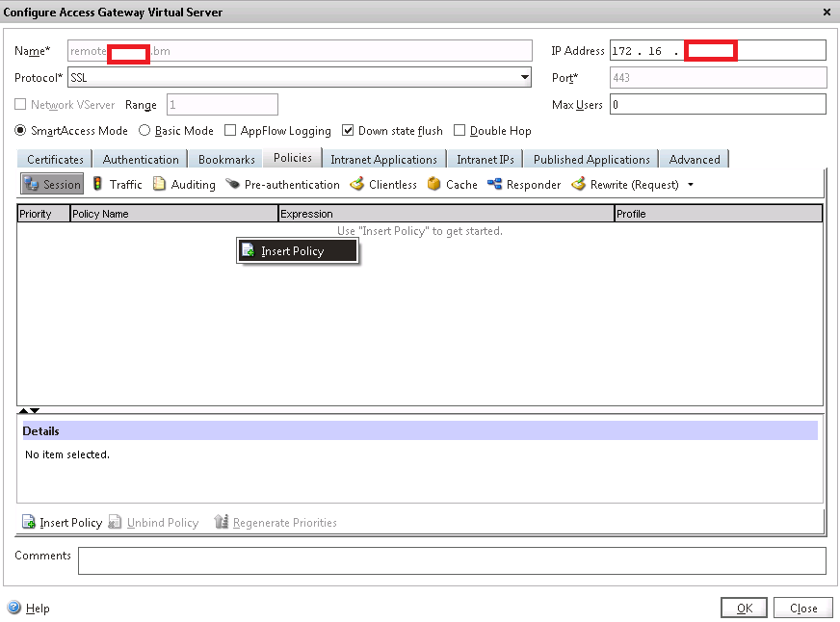Switch to Published Applications tab
This screenshot has height=622, width=840.
pyautogui.click(x=591, y=160)
